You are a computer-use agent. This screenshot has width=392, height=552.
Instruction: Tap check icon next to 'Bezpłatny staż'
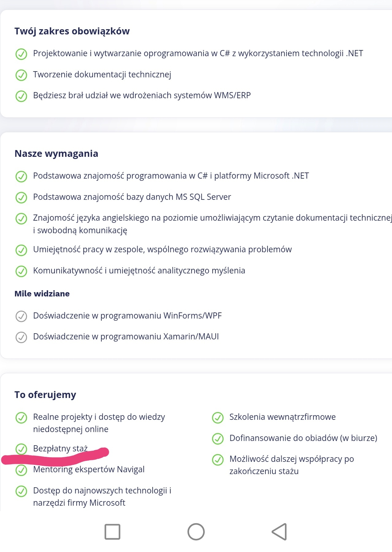coord(21,449)
